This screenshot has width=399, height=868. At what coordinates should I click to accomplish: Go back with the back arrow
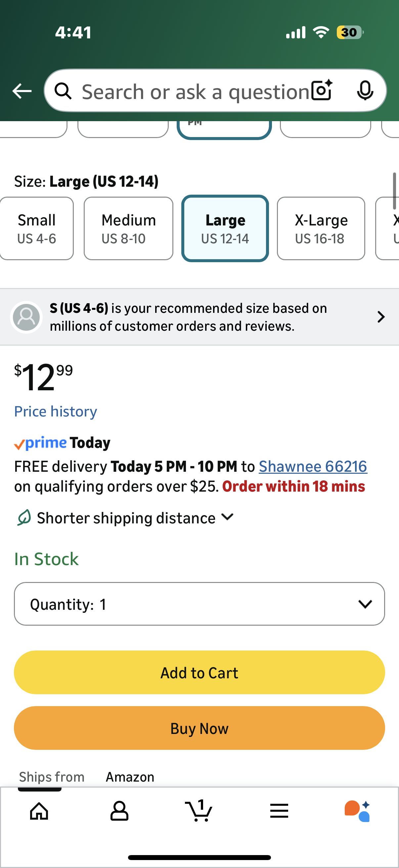click(x=22, y=91)
